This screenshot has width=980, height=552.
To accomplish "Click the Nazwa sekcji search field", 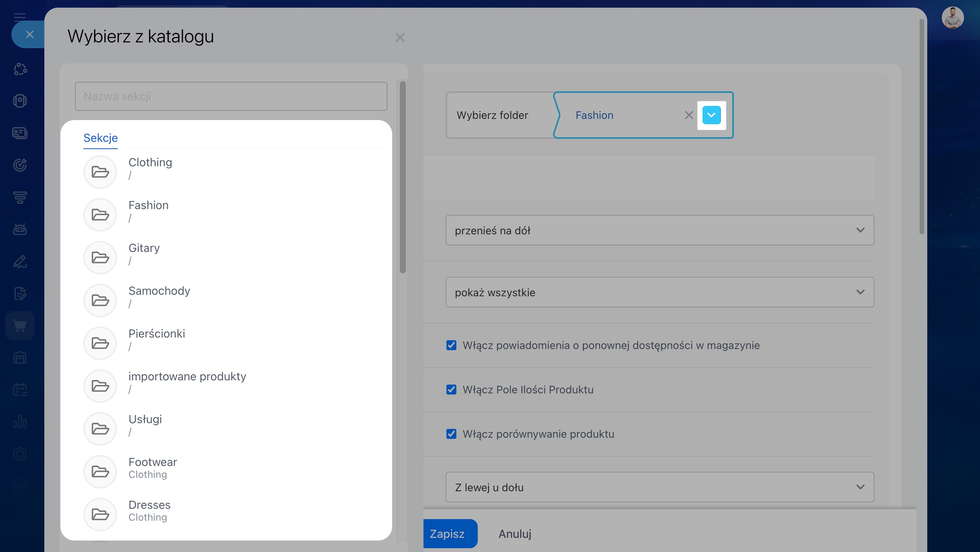I will (231, 96).
